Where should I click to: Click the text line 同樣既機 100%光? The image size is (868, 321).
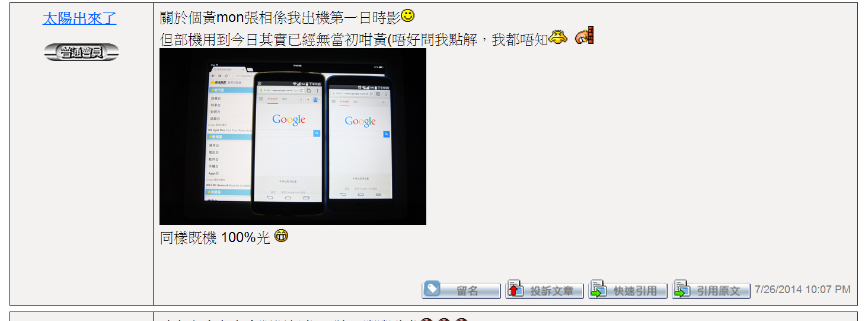tap(215, 238)
